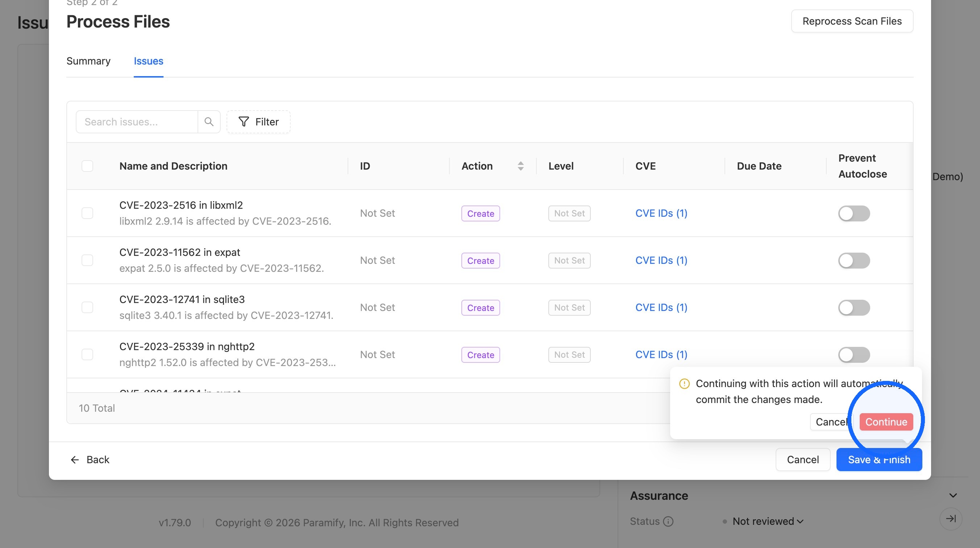Click Reprocess Scan Files button
Screen dimensions: 980x548
point(852,21)
